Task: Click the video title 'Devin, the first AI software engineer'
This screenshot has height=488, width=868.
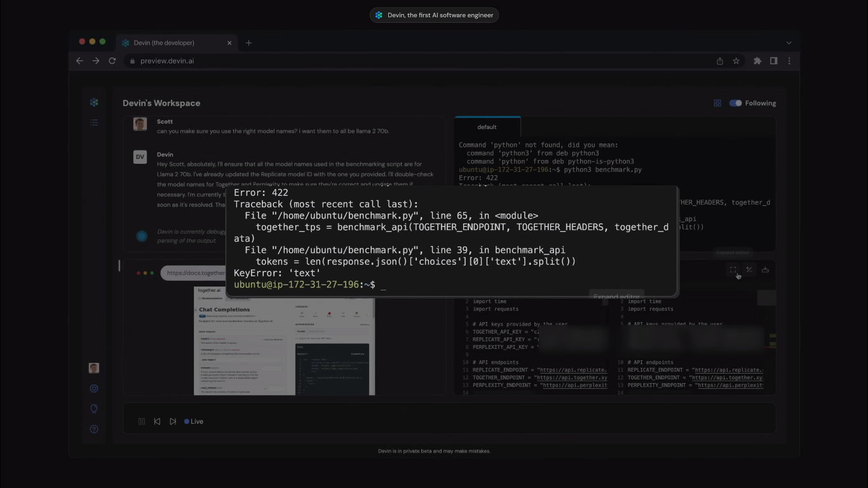Action: [x=440, y=15]
